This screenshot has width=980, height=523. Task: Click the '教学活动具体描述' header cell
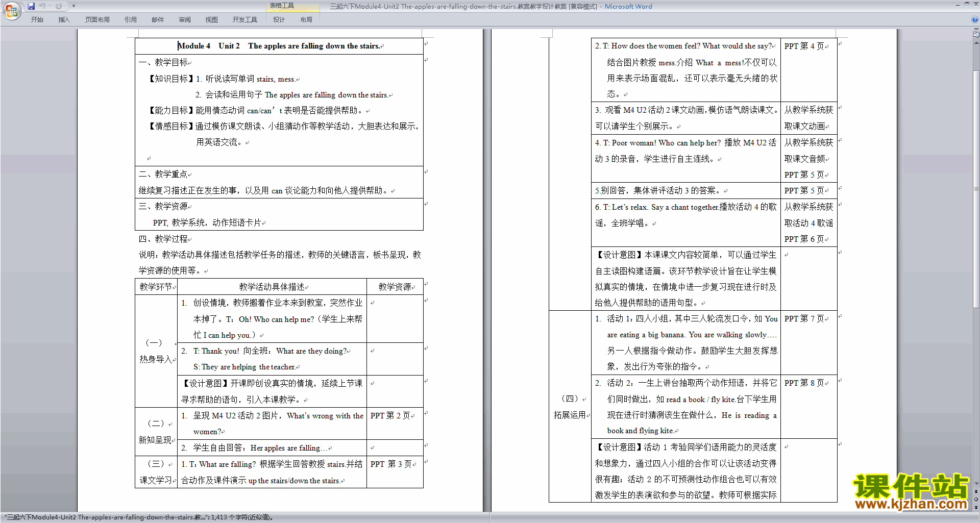[272, 286]
